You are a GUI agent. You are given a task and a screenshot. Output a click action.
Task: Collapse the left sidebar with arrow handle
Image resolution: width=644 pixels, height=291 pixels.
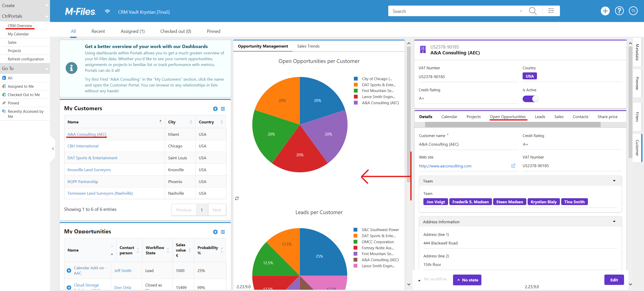tap(53, 149)
